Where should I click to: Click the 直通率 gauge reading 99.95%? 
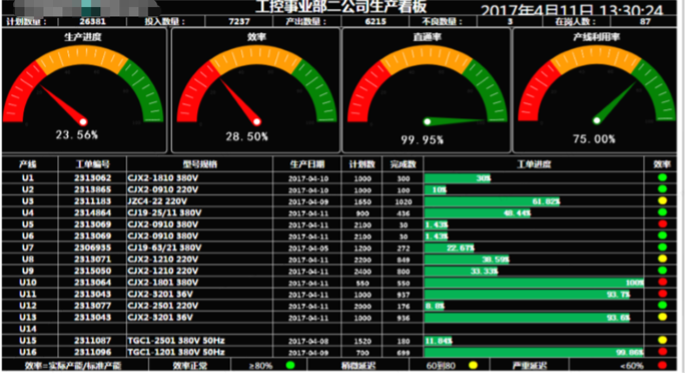click(x=426, y=90)
